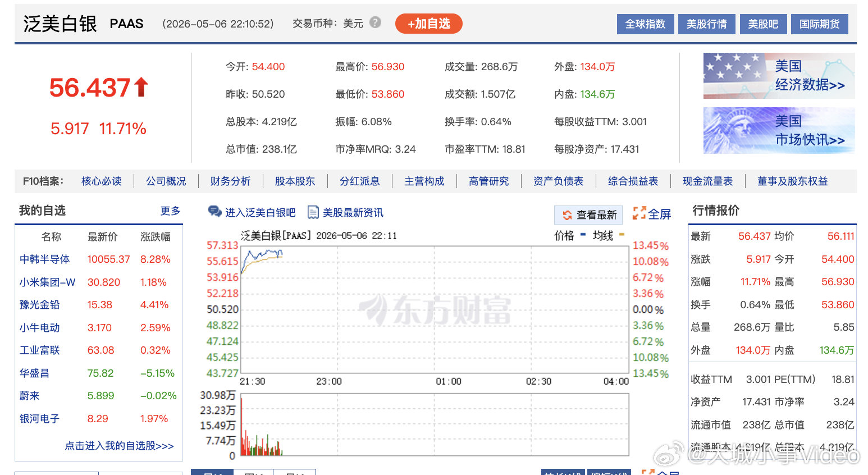Click 总市值: 238.1亿 text

[x=261, y=149]
